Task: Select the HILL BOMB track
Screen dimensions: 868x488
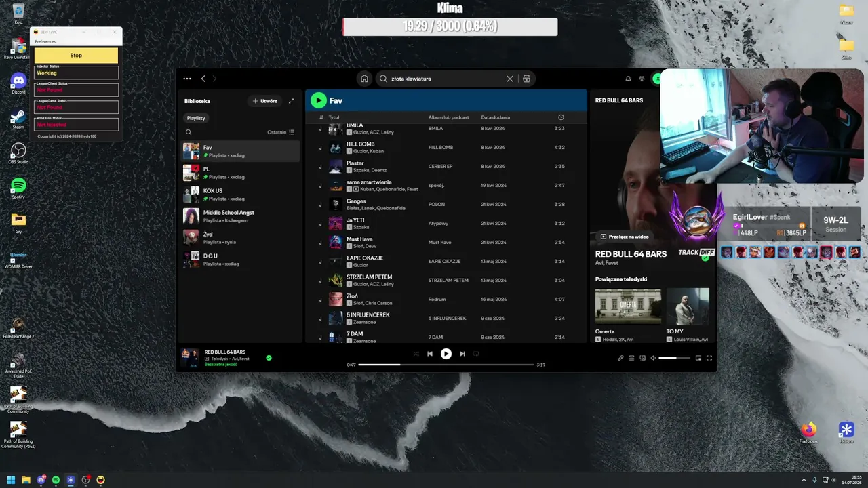Action: click(x=446, y=147)
